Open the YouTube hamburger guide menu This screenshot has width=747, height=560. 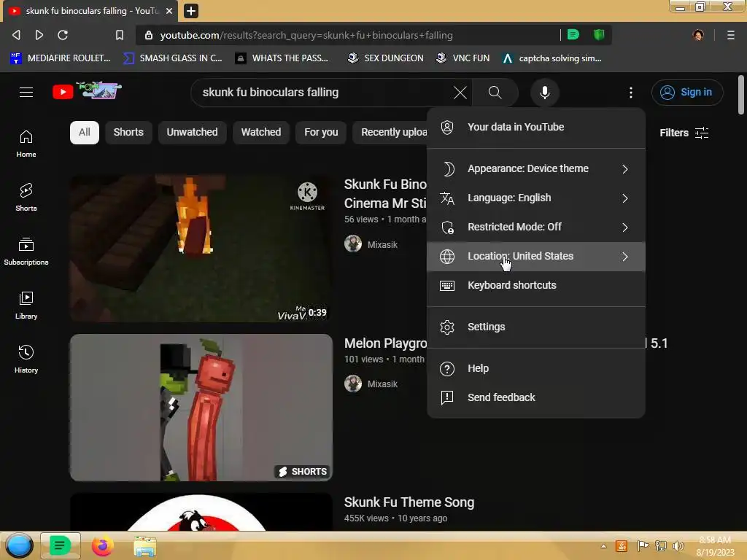coord(26,93)
